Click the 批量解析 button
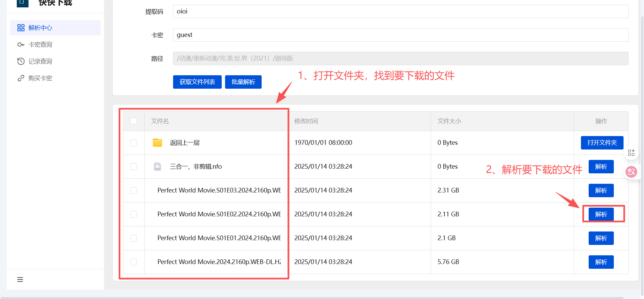The image size is (644, 299). point(243,82)
